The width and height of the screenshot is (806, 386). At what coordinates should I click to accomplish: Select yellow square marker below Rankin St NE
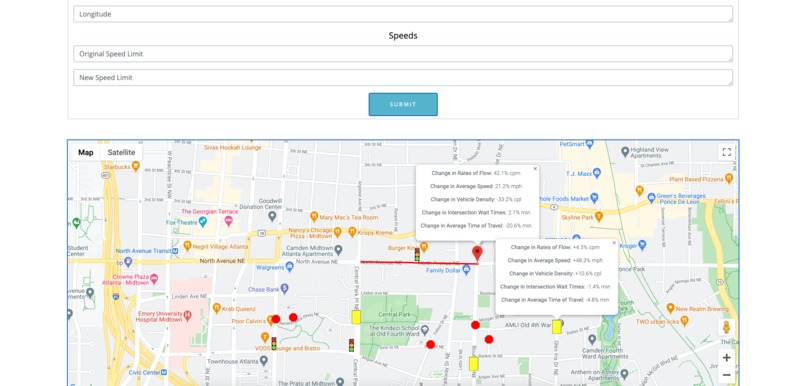pyautogui.click(x=474, y=364)
